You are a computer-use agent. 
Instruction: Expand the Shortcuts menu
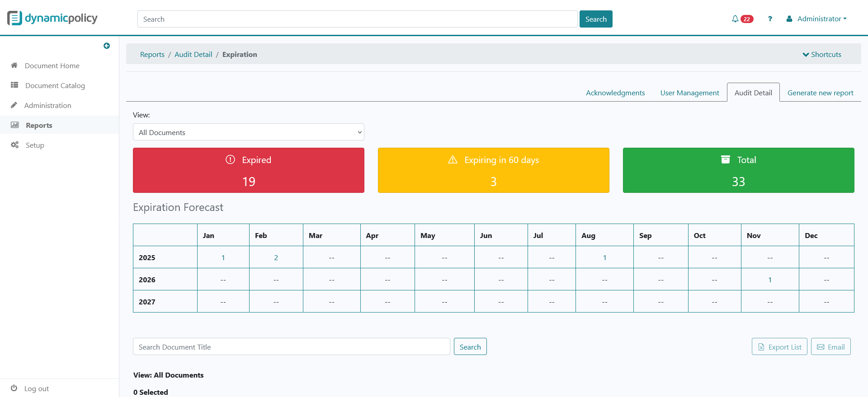pos(822,54)
